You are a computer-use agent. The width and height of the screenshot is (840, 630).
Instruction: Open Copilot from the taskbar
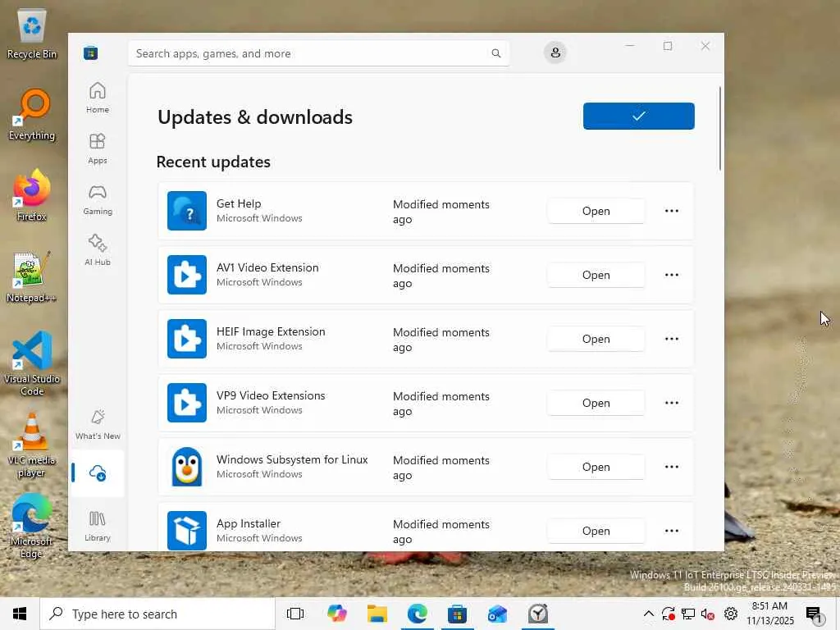point(336,614)
